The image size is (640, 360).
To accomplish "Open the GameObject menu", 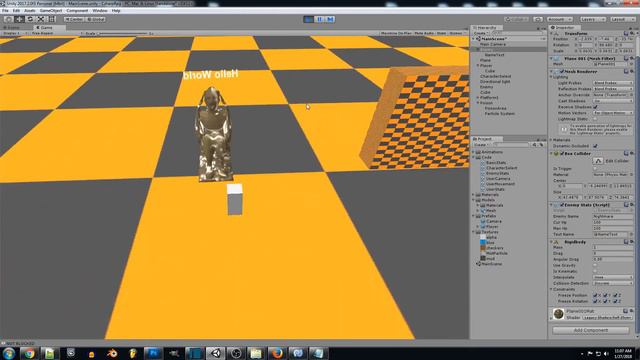I will (x=51, y=11).
